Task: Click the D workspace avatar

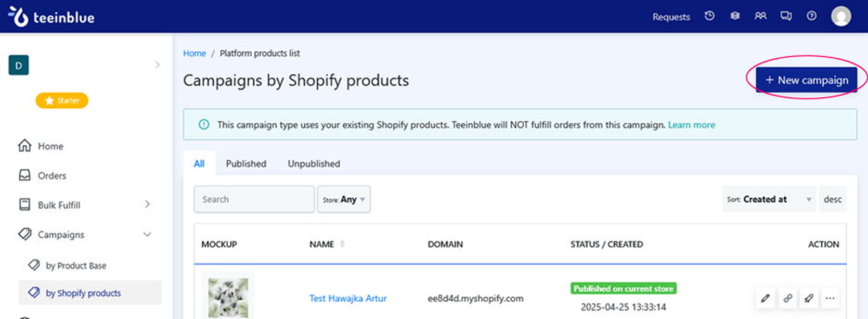Action: (19, 65)
